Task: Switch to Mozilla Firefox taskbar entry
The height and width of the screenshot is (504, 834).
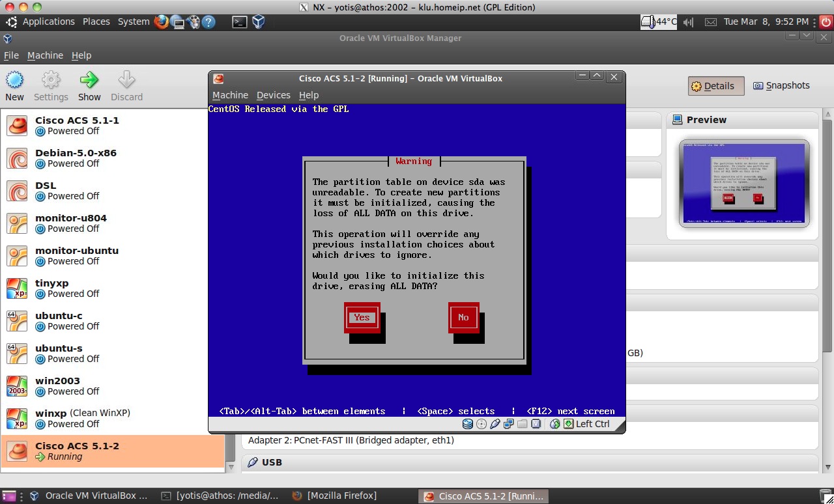Action: 352,496
